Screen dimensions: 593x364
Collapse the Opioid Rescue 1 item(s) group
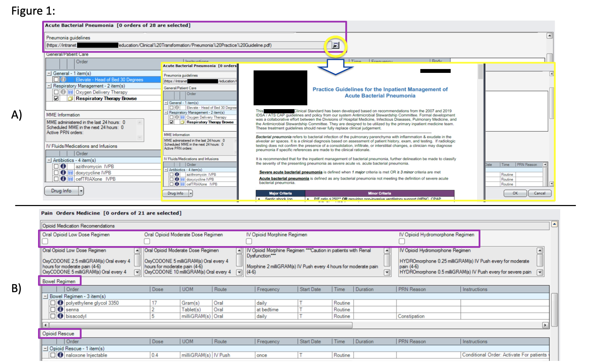coord(46,349)
